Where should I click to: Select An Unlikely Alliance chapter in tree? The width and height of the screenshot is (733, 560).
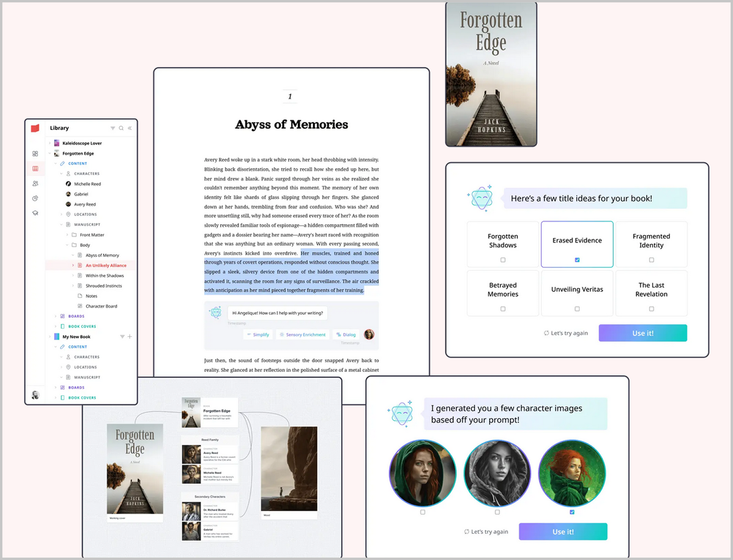[106, 265]
